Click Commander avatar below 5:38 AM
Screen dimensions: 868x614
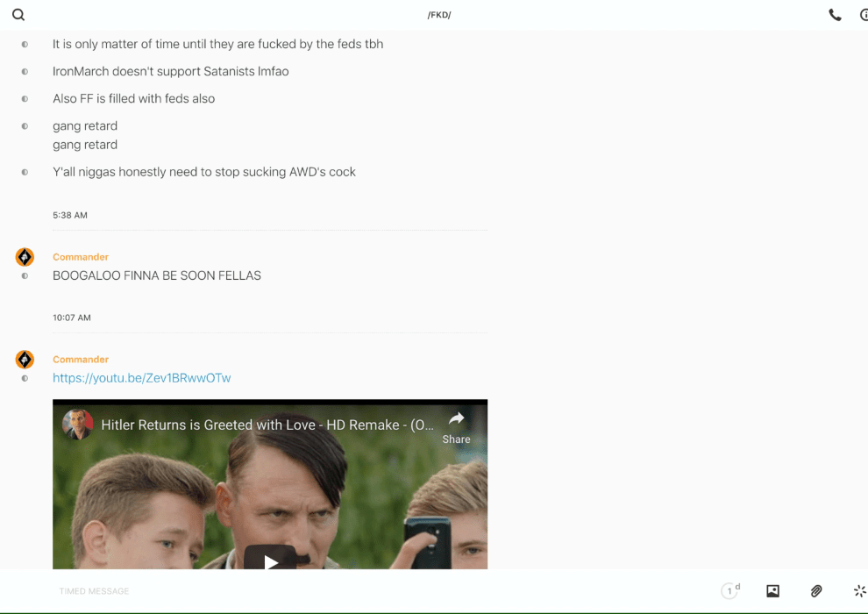click(25, 257)
